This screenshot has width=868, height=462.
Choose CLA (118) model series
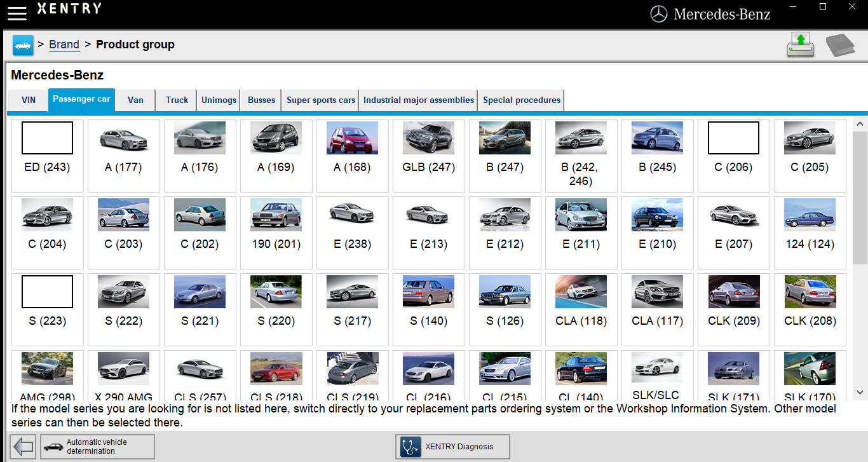coord(581,309)
